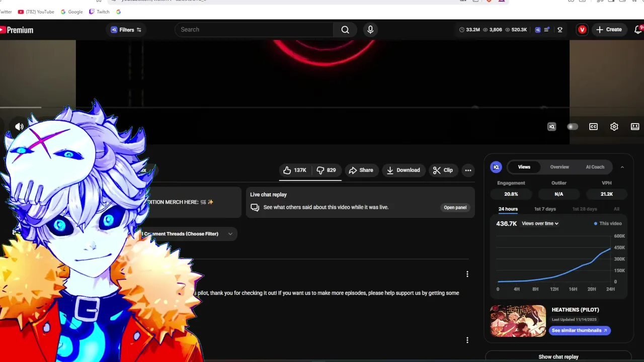Like the video with 137K likes

coord(295,170)
